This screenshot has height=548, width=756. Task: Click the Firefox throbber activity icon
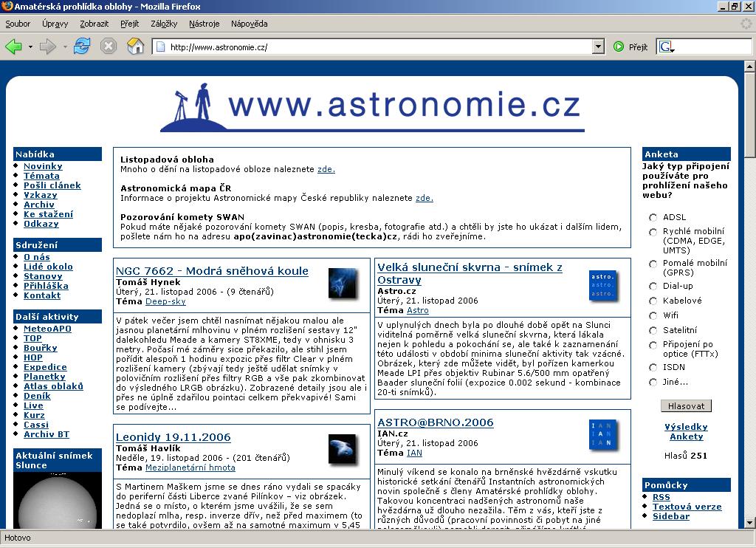pos(746,23)
